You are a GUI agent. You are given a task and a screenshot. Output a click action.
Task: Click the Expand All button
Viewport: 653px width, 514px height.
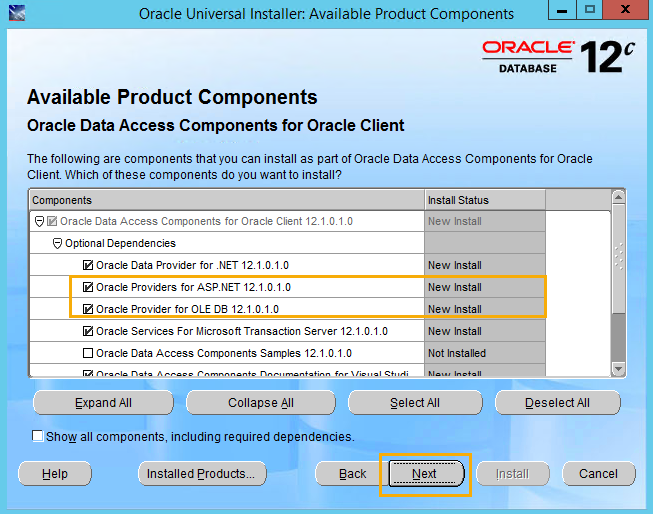(103, 403)
